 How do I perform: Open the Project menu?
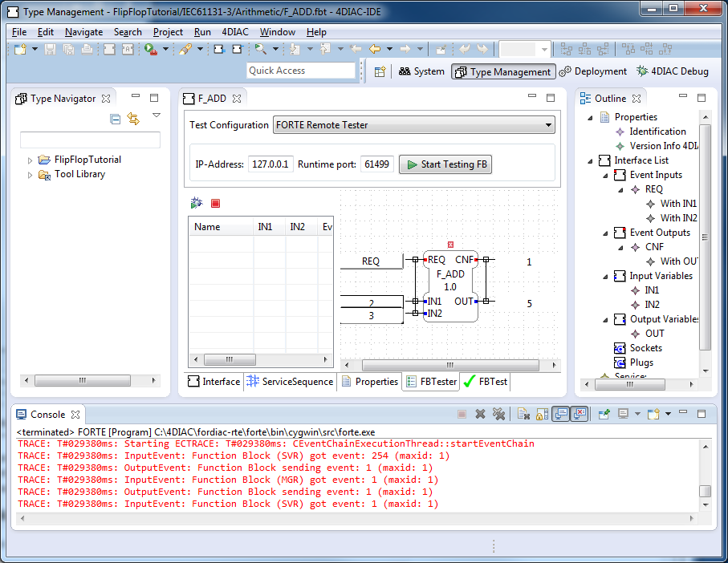click(x=168, y=32)
